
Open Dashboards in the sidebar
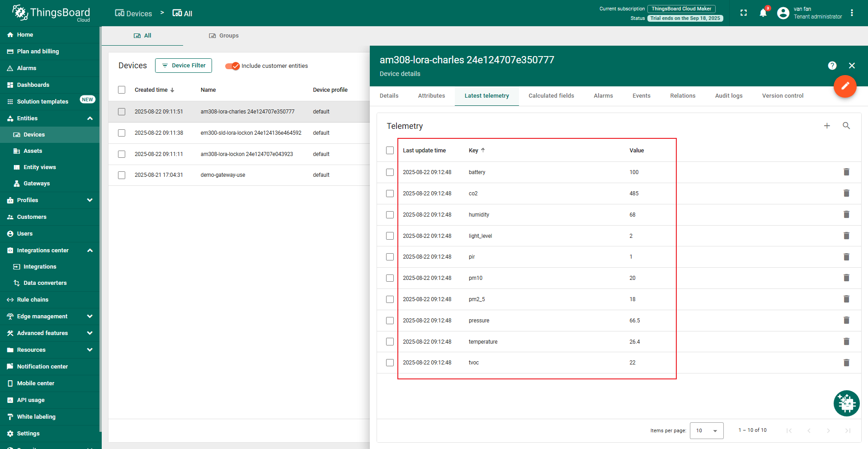tap(50, 85)
